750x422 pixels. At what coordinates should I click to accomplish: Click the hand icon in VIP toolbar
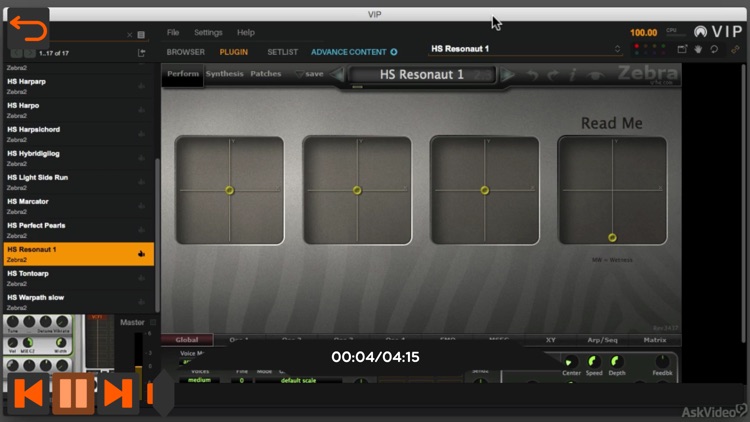[698, 49]
